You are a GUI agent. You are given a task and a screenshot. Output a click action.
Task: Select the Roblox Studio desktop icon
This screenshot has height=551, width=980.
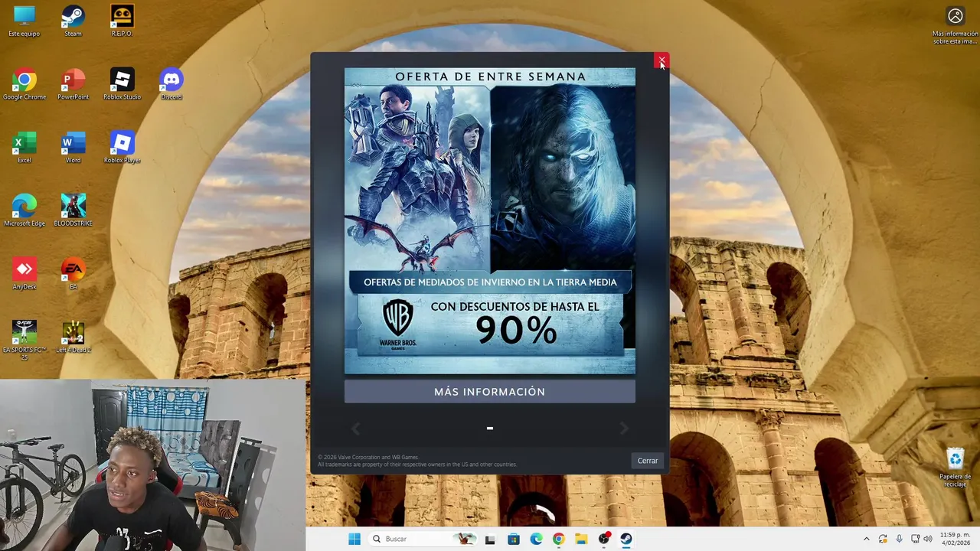point(122,84)
